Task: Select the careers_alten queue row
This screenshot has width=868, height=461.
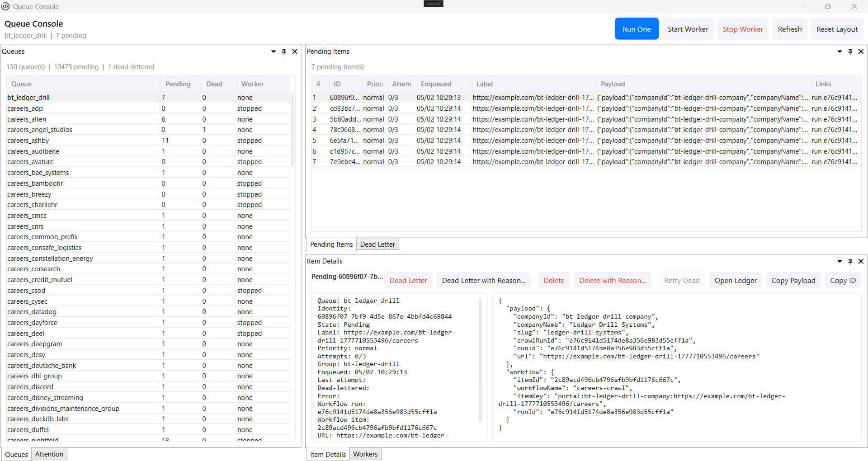Action: (148, 119)
